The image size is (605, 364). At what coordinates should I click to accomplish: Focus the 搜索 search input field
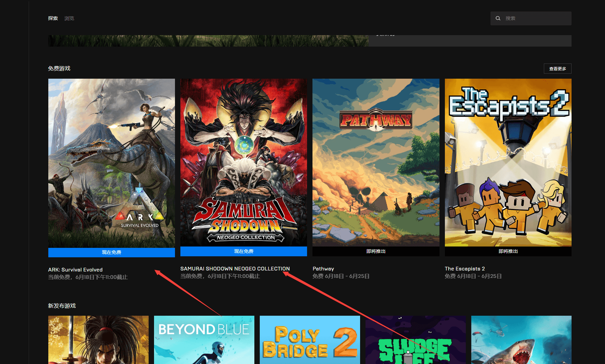pos(531,18)
